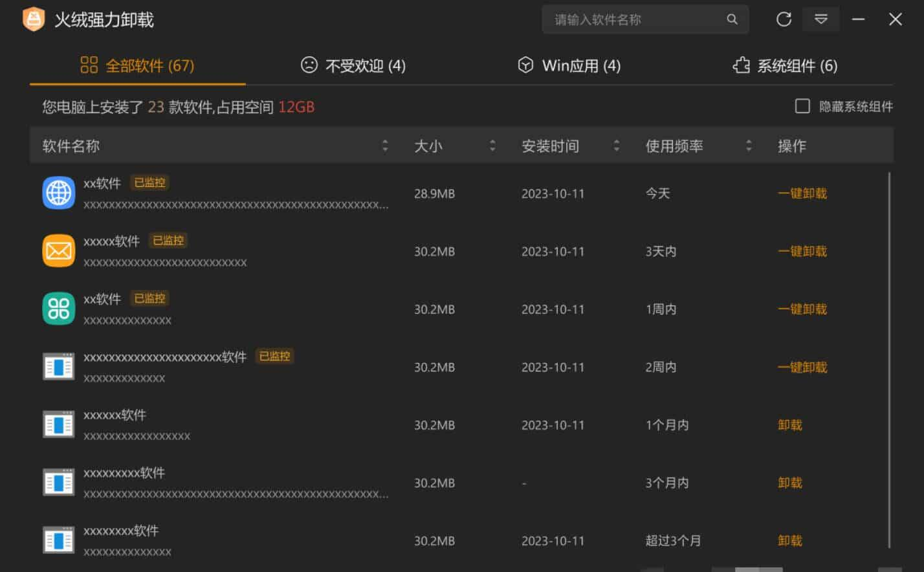Click the puzzle piece icon on 系统组件 tab
Screen dimensions: 924x572
pyautogui.click(x=741, y=65)
